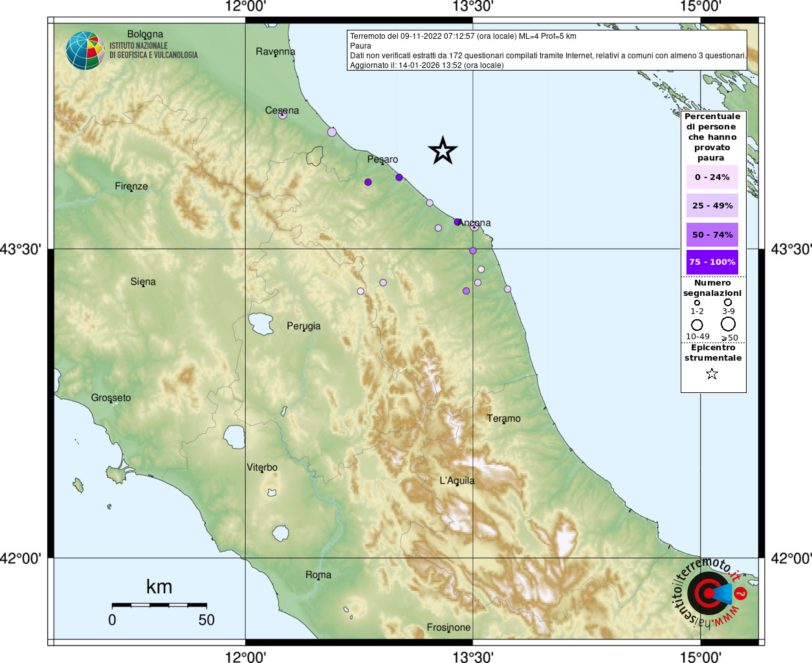
Task: Click the light triangle marker under Ancona label
Action: [x=474, y=227]
